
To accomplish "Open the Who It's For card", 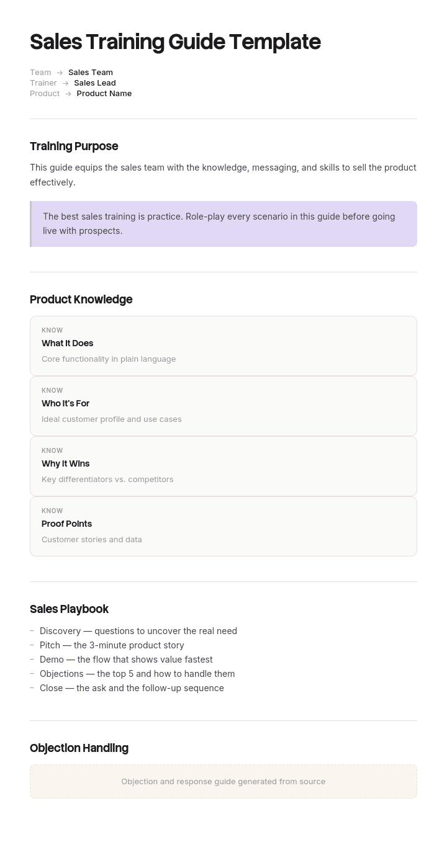I will coord(223,406).
